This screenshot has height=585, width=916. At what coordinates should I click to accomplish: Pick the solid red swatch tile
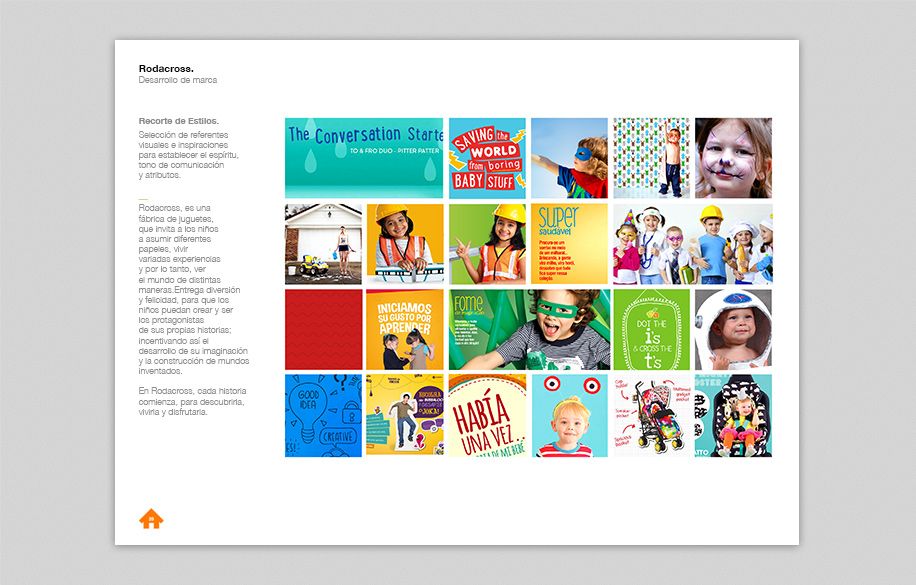[x=323, y=330]
